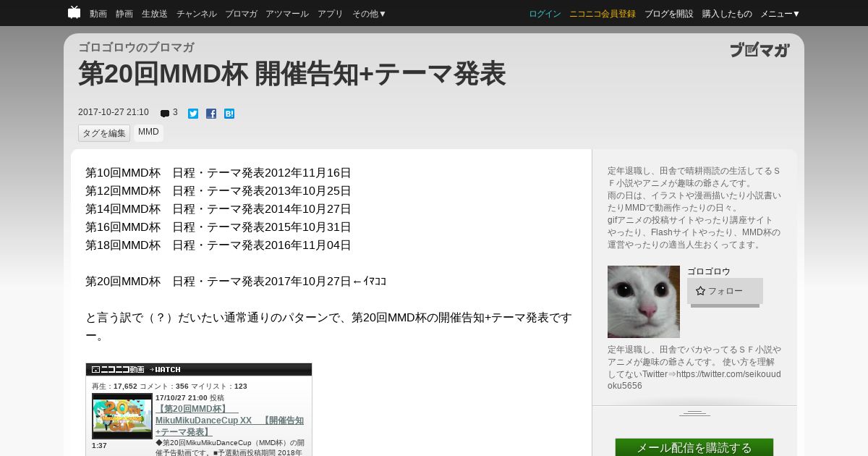
Task: Open the MMD tag
Action: coord(148,132)
